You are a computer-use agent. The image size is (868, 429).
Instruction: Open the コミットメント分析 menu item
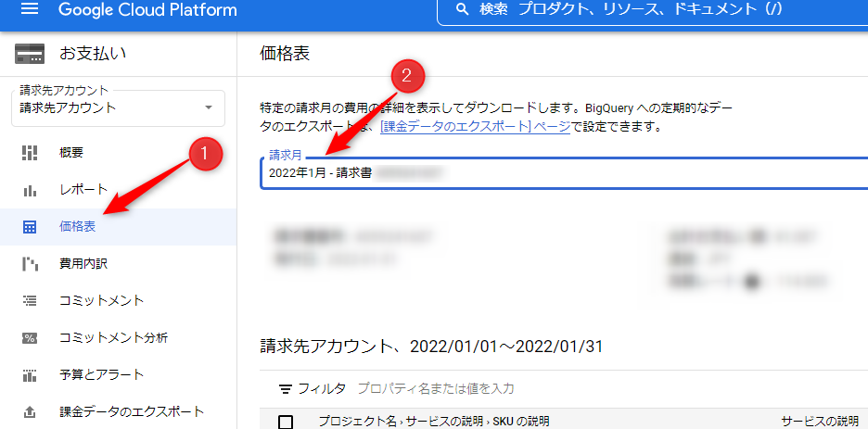tap(118, 338)
